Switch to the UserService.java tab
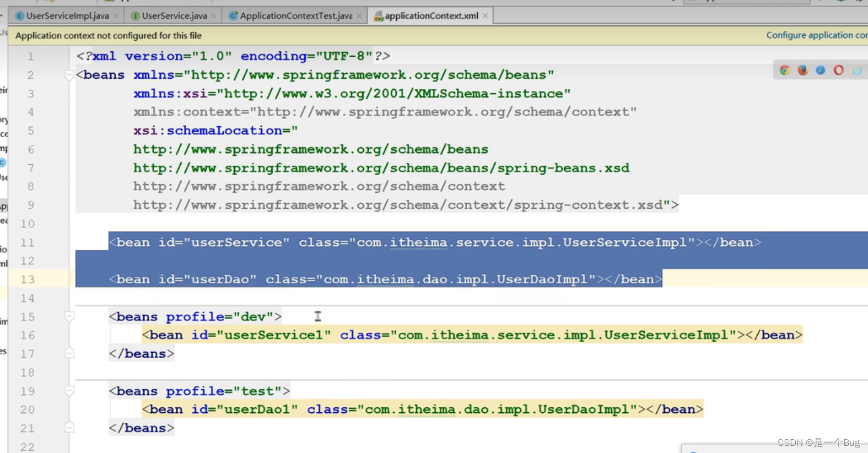The height and width of the screenshot is (453, 868). [174, 16]
